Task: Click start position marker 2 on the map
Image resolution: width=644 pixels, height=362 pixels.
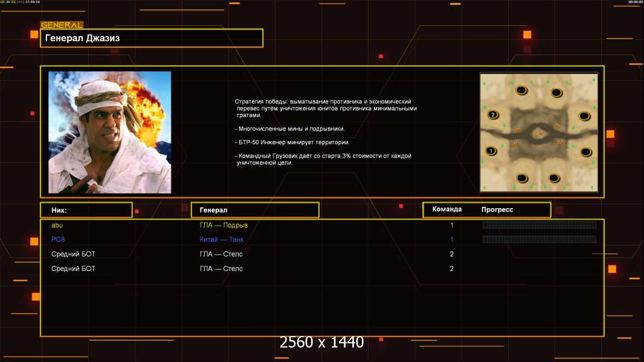Action: (493, 115)
